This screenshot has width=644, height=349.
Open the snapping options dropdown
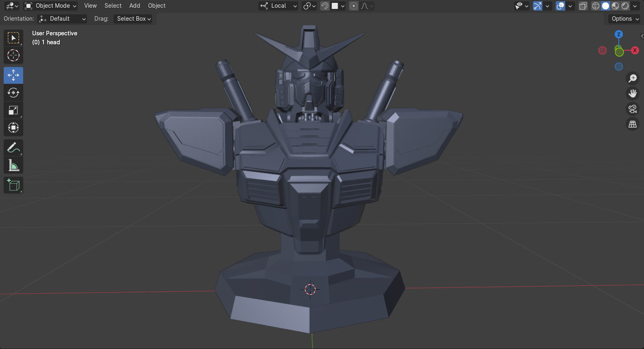pos(338,6)
